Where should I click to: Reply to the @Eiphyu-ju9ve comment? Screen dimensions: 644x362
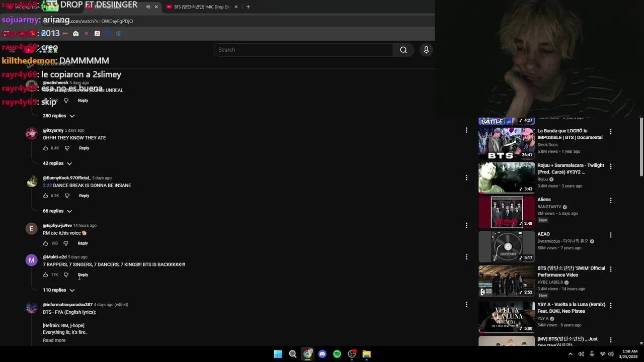[x=83, y=243]
